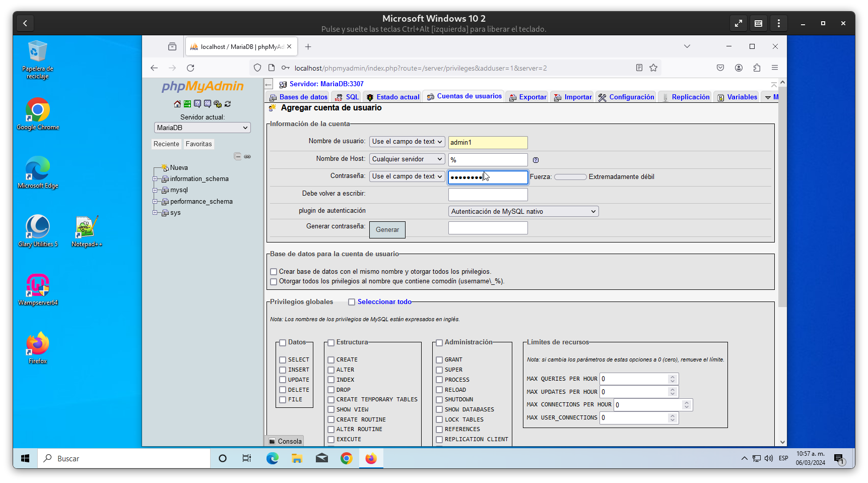Click the host name help question icon
The image size is (868, 483).
coord(536,160)
